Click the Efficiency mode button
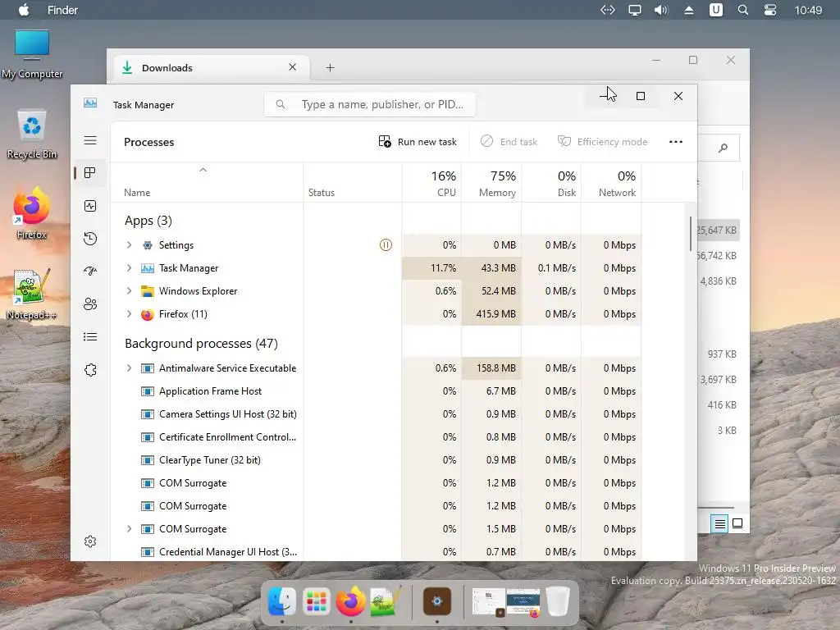This screenshot has width=840, height=630. 603,141
